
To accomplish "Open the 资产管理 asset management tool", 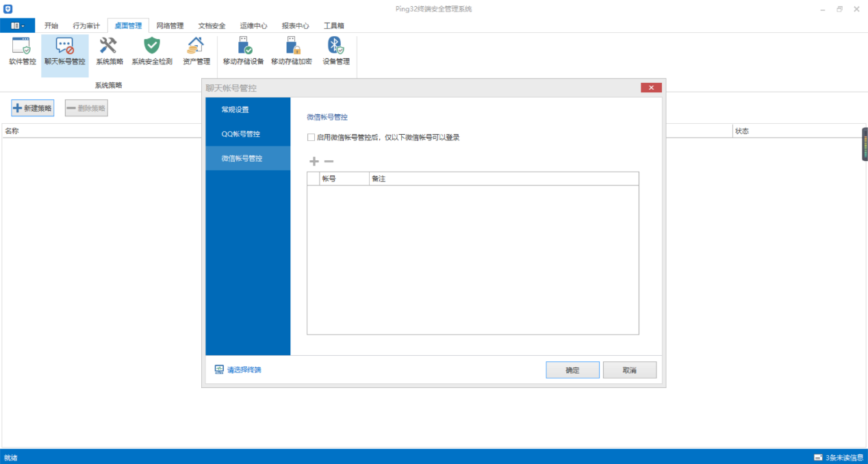I will (x=196, y=52).
